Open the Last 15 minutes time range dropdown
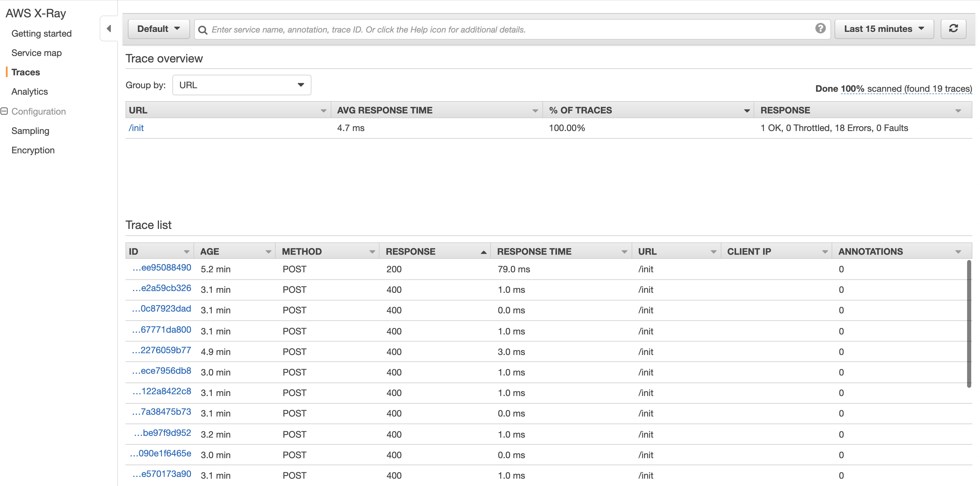Screen dimensions: 980x486 click(x=884, y=29)
